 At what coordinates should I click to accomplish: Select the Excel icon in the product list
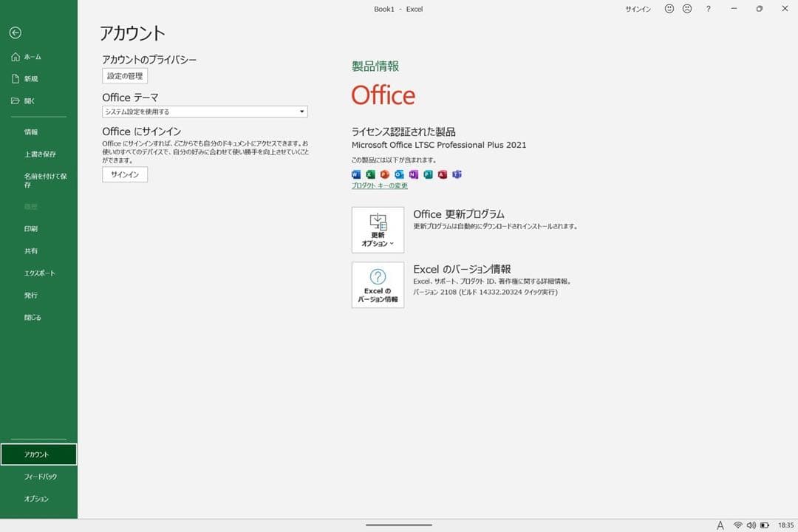point(370,174)
